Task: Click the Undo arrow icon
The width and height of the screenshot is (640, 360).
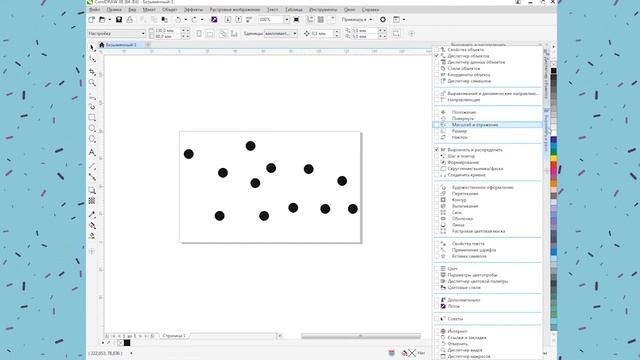Action: click(x=178, y=20)
